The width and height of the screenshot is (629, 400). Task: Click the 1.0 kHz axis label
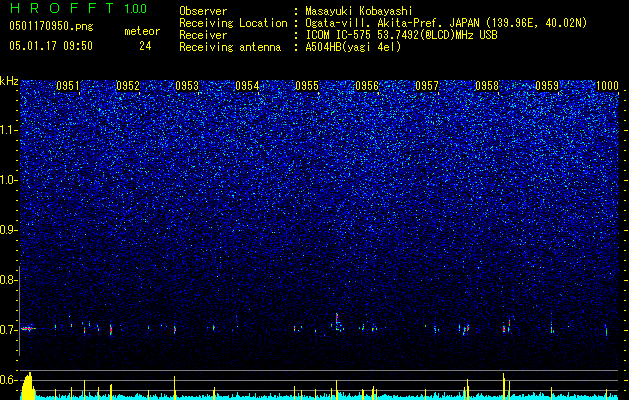pyautogui.click(x=8, y=180)
